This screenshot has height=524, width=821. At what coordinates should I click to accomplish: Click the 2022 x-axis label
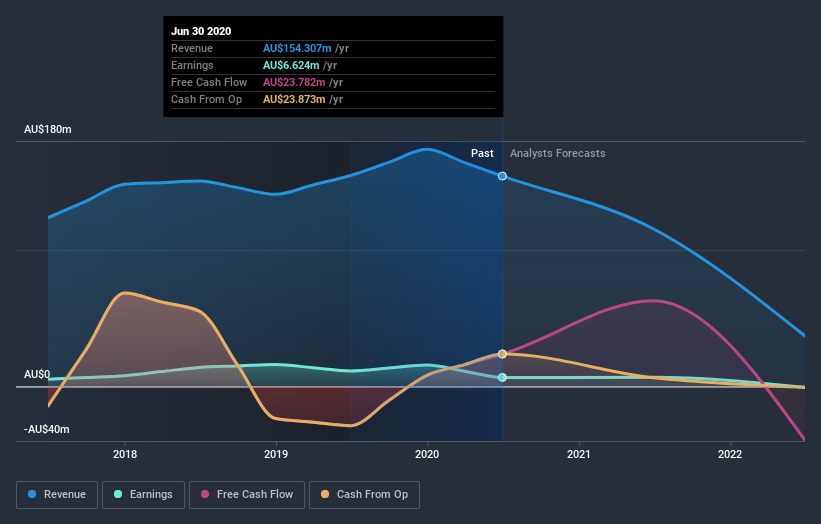730,454
